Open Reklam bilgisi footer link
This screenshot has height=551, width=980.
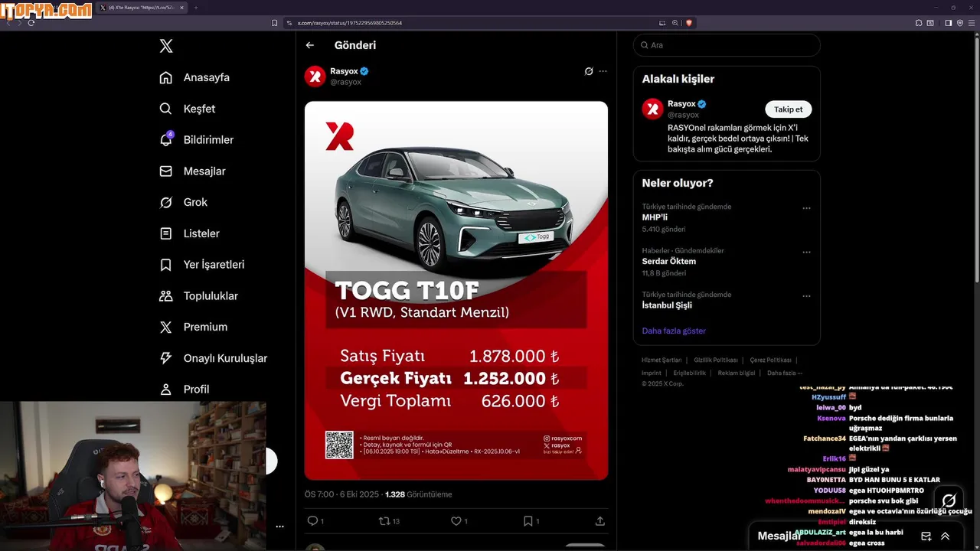[737, 373]
